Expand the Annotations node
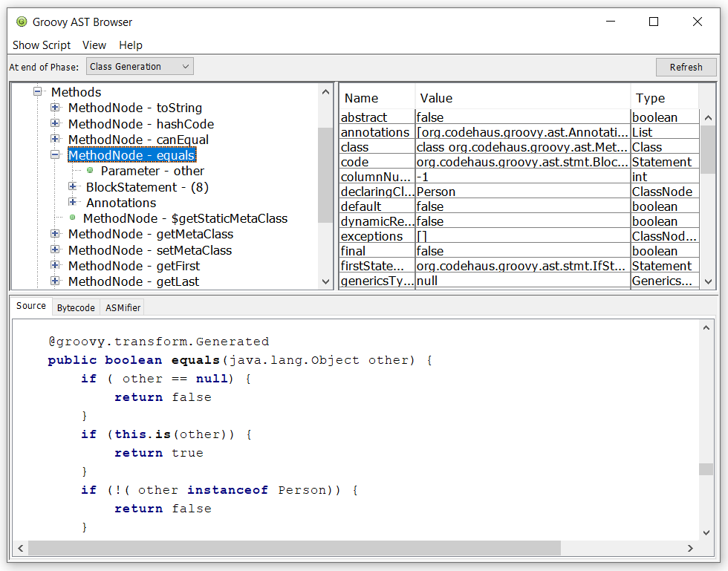The image size is (728, 571). pos(72,203)
